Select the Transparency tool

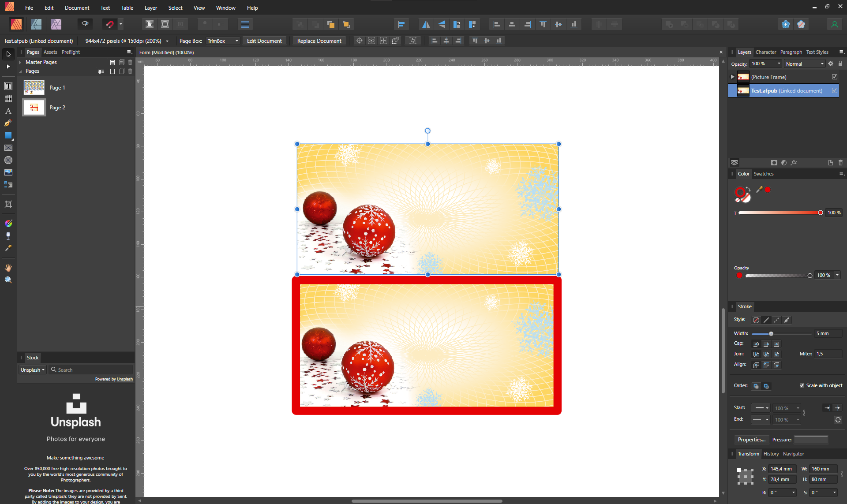[8, 236]
